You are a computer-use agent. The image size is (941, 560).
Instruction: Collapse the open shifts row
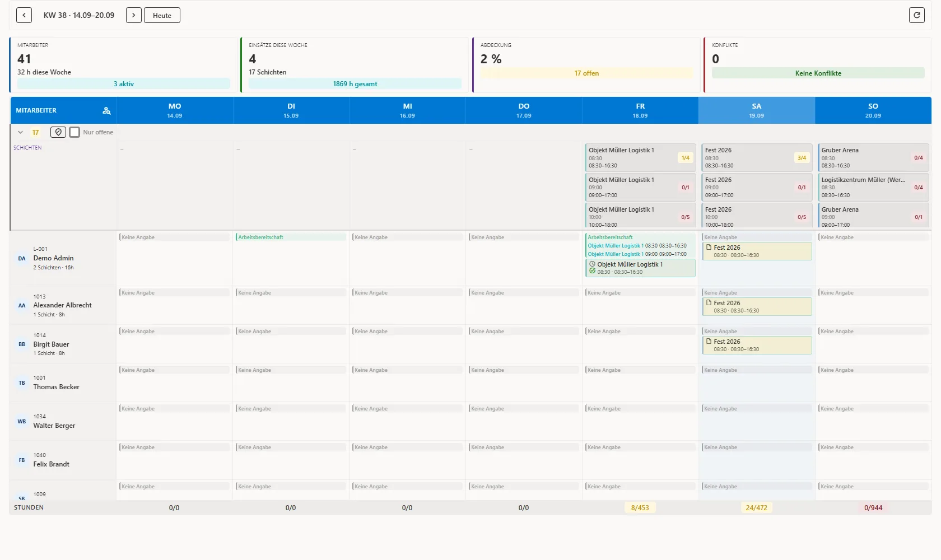tap(20, 132)
